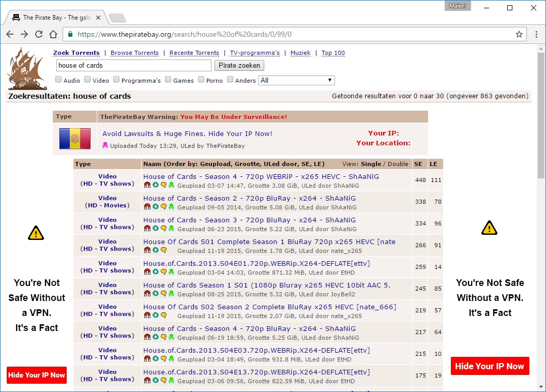Click magnet icon for Season 2 BluRay x264 torrent
This screenshot has width=546, height=392.
tap(147, 207)
